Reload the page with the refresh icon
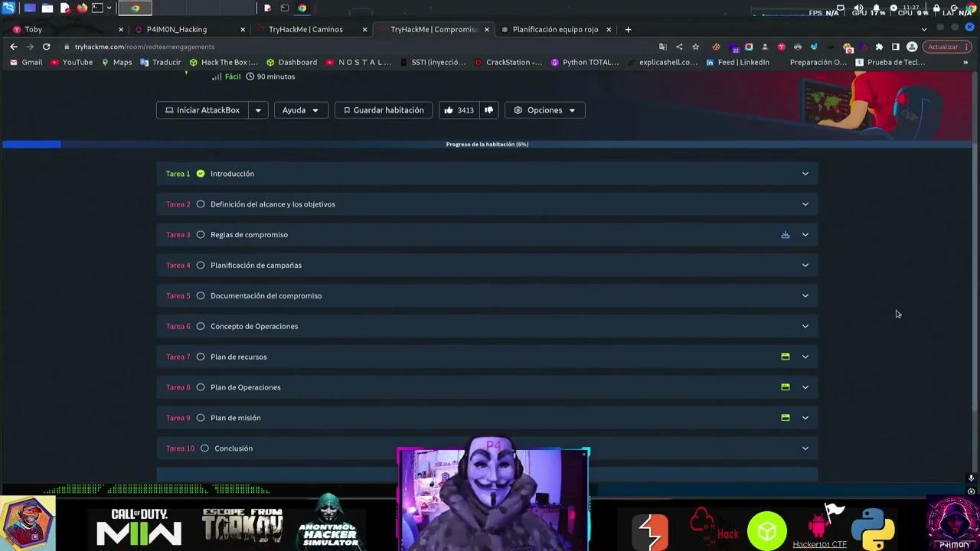 click(x=46, y=47)
